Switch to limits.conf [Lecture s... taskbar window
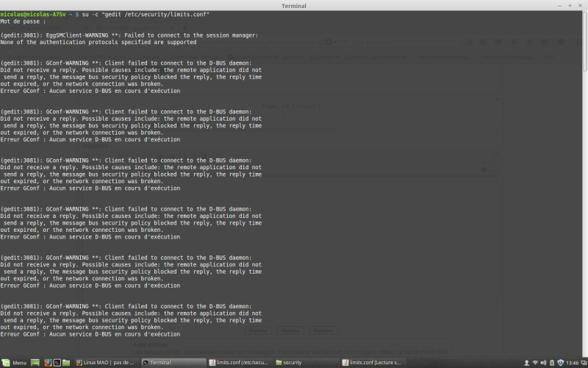This screenshot has height=368, width=588. tap(373, 363)
